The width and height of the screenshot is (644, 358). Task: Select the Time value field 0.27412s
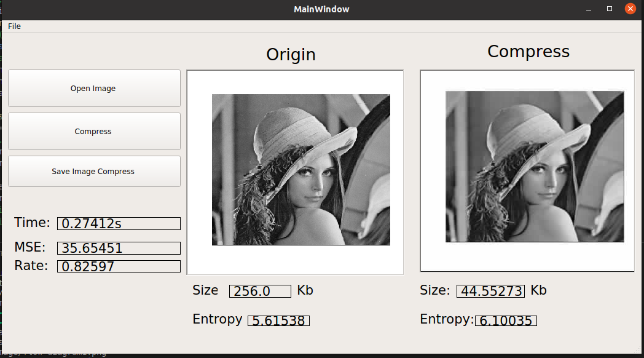(119, 223)
